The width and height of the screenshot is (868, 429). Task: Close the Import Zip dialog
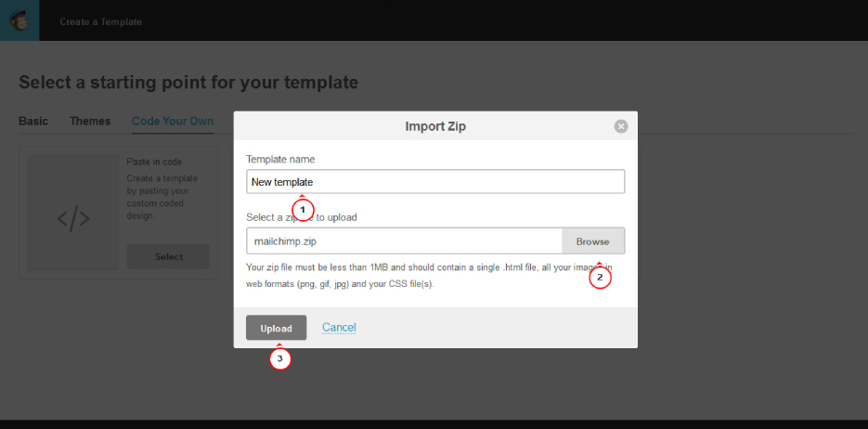pos(621,126)
